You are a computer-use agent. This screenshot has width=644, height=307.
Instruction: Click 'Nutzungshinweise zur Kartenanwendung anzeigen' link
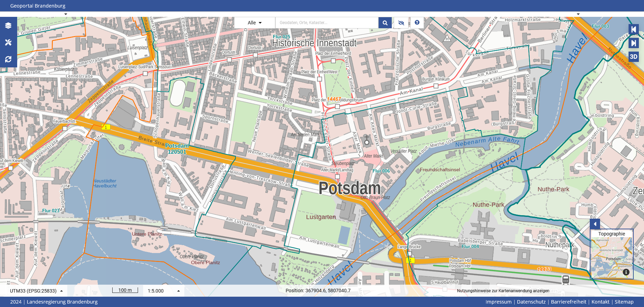pyautogui.click(x=503, y=291)
